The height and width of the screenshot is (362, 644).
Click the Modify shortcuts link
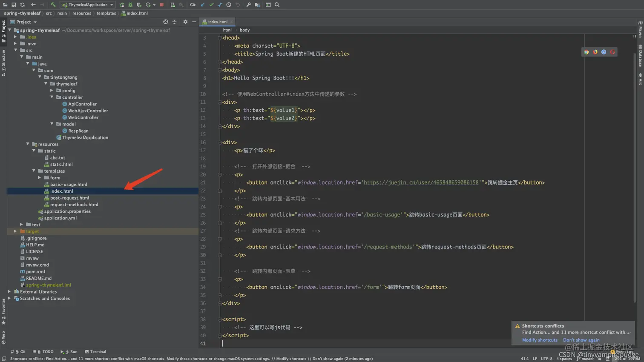click(x=540, y=340)
